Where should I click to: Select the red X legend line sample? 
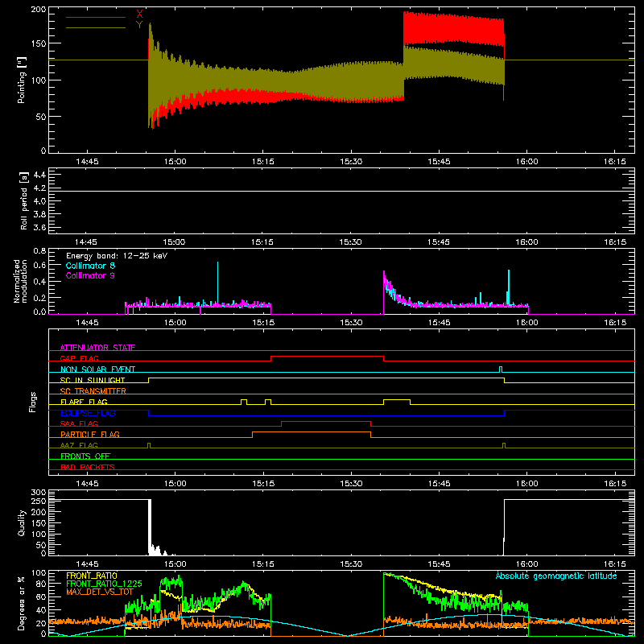(x=96, y=17)
